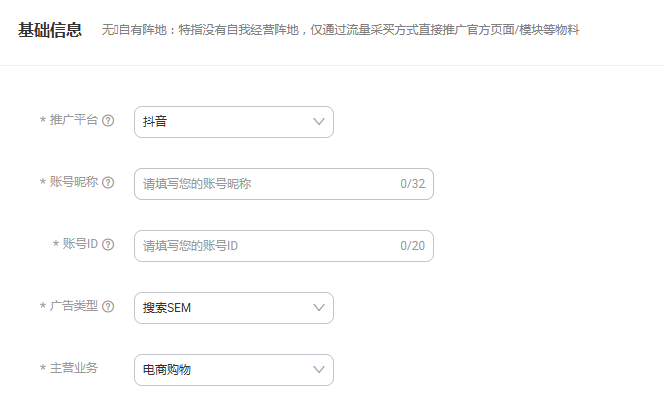The width and height of the screenshot is (665, 417).
Task: Click the help icon beside 广告类型
Action: click(108, 307)
